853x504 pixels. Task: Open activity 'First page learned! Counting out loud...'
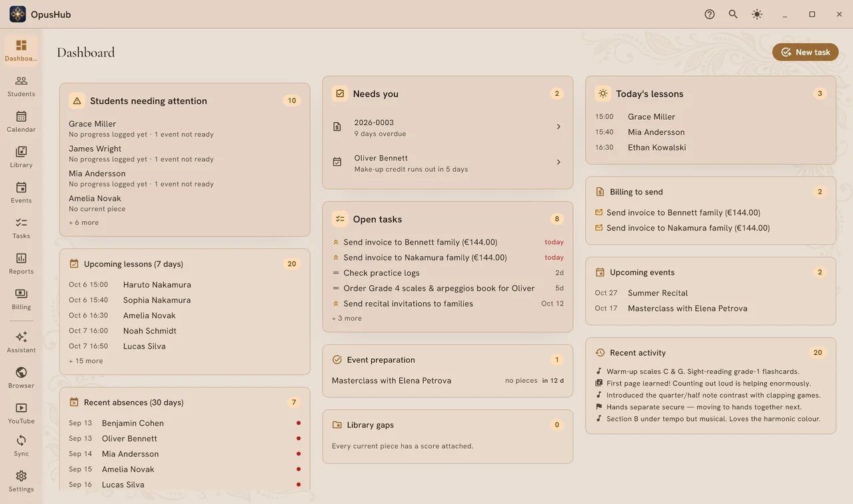[x=710, y=383]
